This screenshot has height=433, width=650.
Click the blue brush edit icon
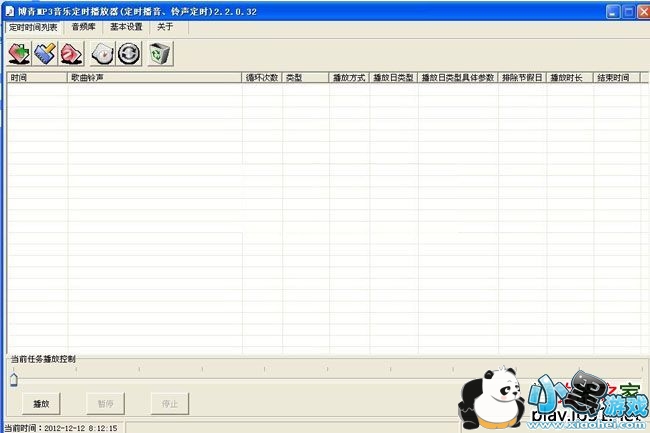click(x=45, y=53)
